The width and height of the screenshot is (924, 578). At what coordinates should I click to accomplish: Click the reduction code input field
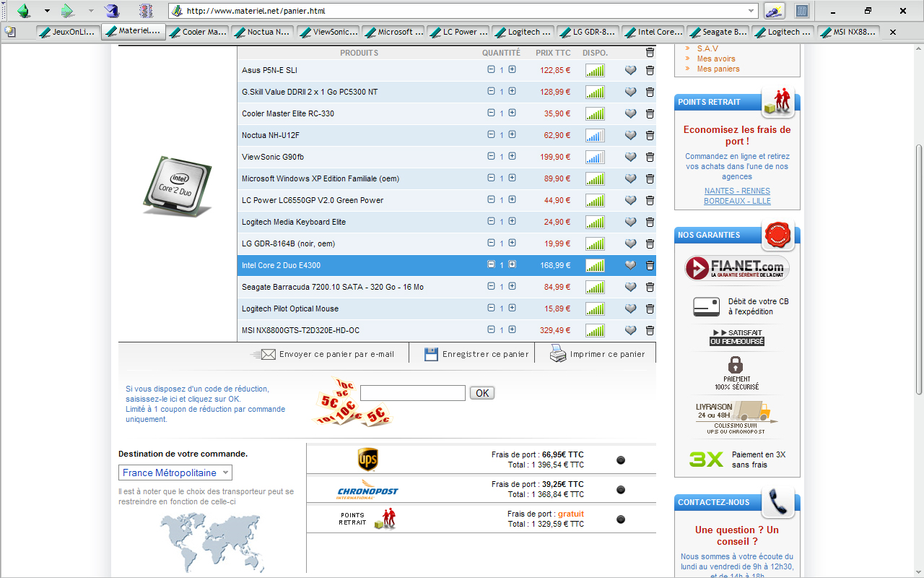click(x=413, y=393)
